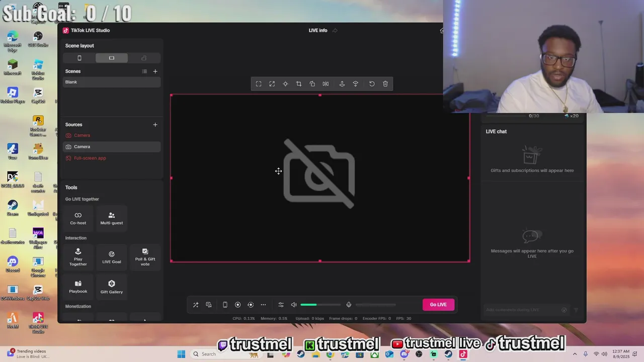Delete the selected source with trash icon
Viewport: 644px width, 362px height.
(x=385, y=84)
